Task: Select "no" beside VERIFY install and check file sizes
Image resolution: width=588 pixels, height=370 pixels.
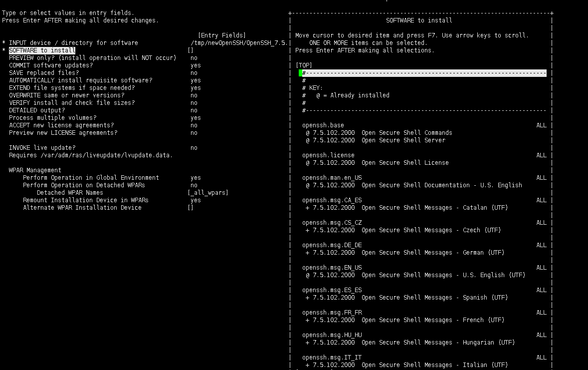Action: [x=194, y=103]
